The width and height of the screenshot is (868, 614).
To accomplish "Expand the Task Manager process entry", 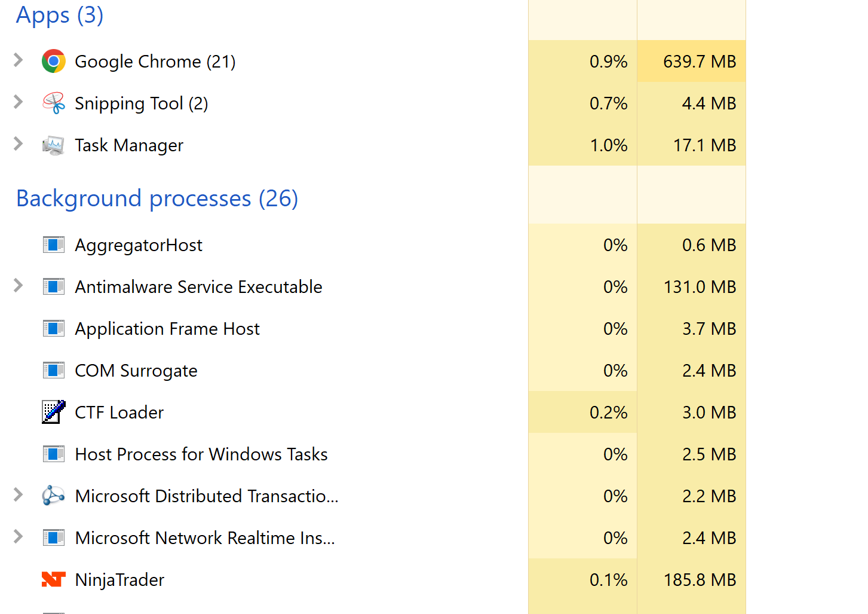I will click(x=19, y=143).
